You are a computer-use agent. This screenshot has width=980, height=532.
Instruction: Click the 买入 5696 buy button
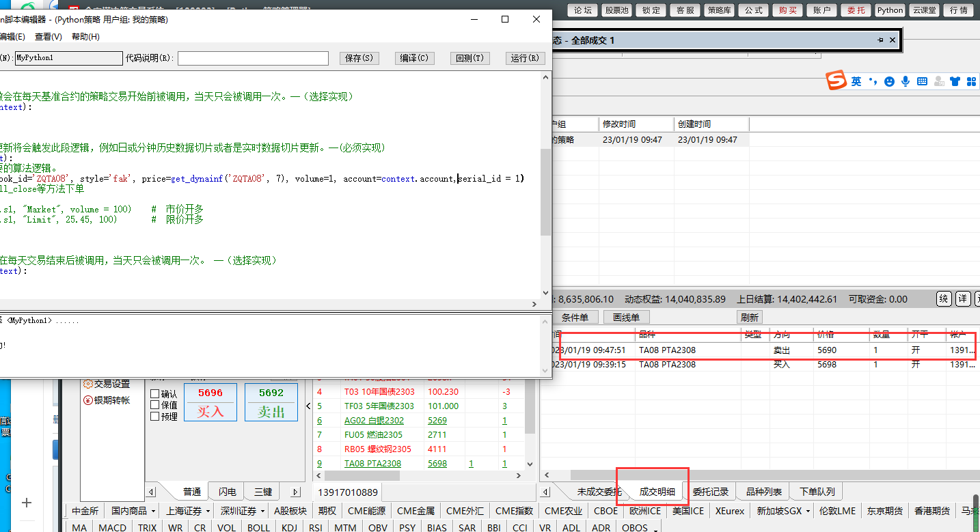210,402
